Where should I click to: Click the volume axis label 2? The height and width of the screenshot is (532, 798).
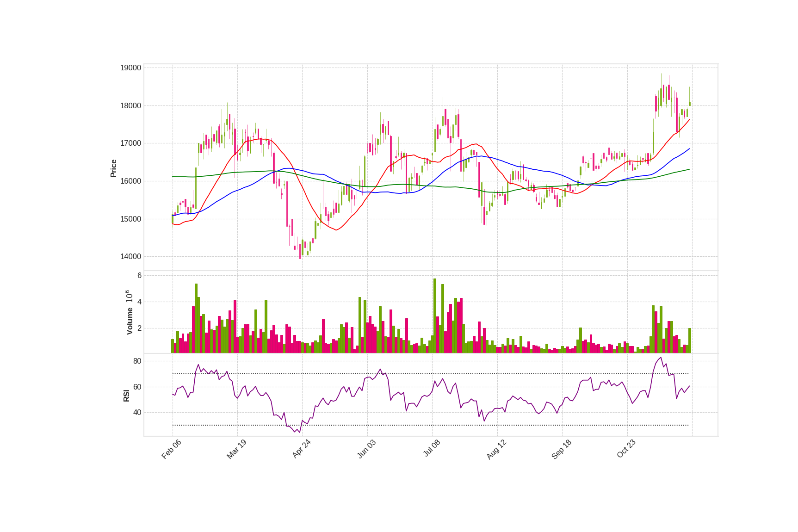tap(139, 328)
